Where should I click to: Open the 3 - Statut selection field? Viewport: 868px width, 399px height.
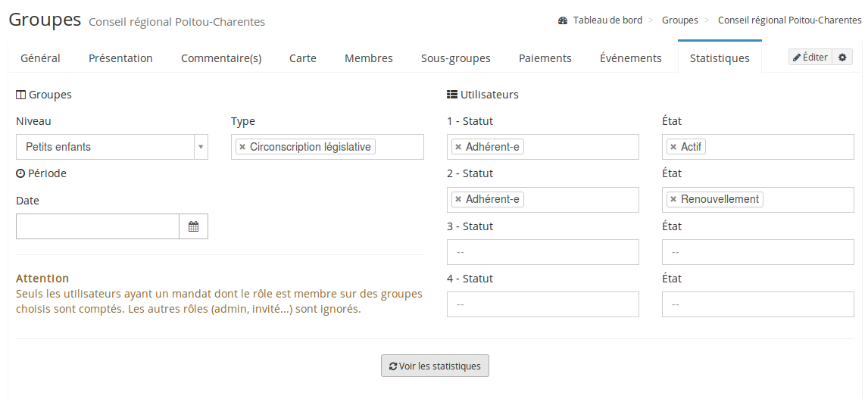(x=542, y=252)
